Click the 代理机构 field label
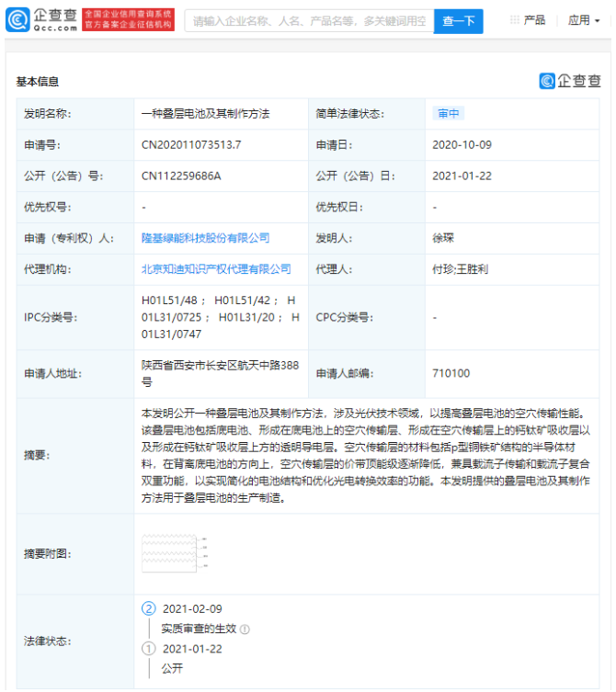The image size is (616, 692). pos(47,269)
